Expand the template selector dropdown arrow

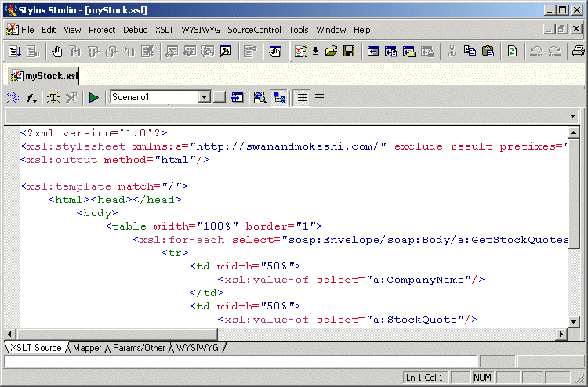574,117
